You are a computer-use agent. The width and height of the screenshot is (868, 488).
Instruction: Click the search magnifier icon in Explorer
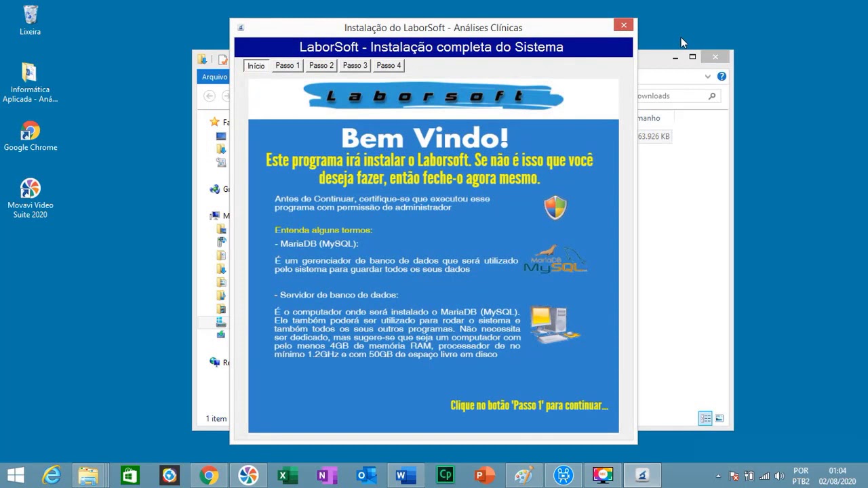coord(712,96)
